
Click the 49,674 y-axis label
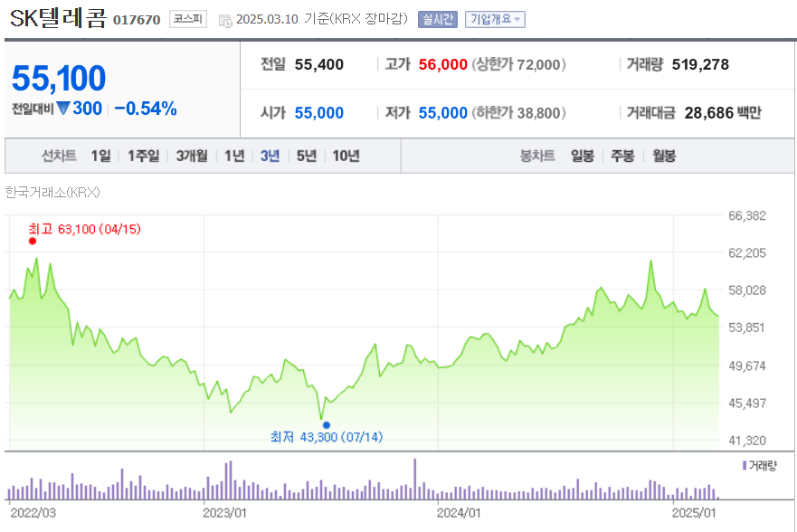pos(747,366)
